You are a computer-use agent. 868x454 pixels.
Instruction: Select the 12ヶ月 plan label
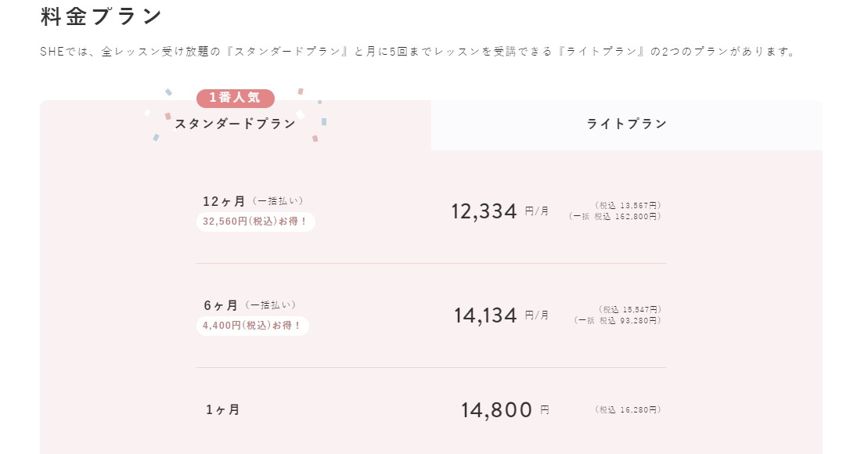tap(224, 201)
